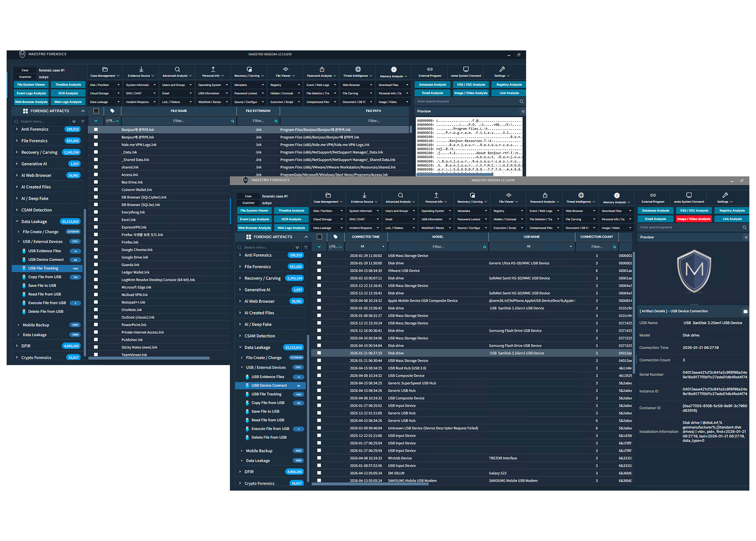Click tag icon beside CONNECTED TIME header
756x541 pixels.
click(336, 237)
